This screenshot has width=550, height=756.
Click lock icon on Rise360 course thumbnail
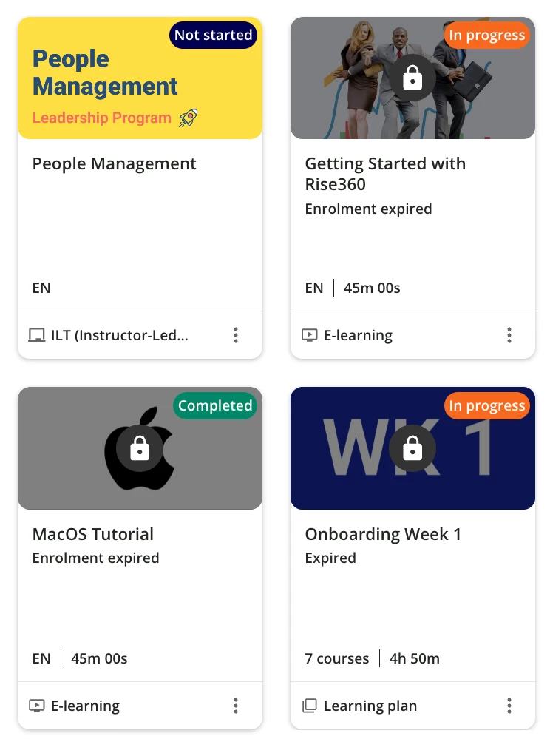[412, 78]
